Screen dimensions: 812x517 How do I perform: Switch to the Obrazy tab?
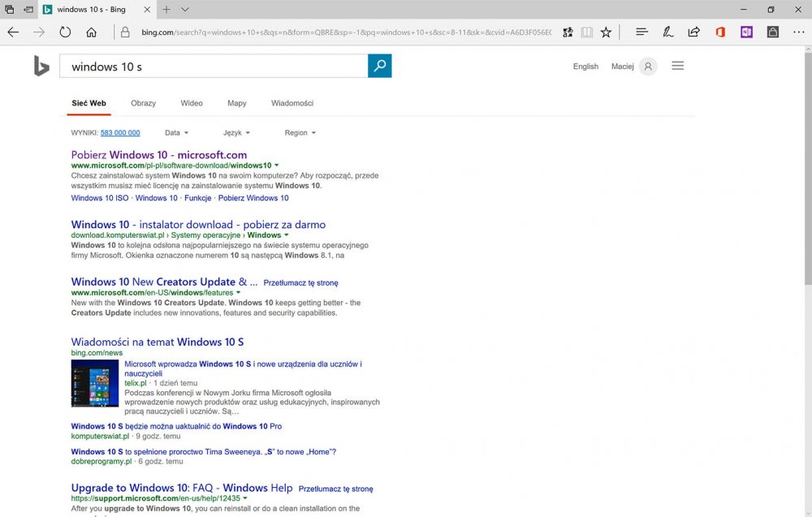[x=144, y=104]
